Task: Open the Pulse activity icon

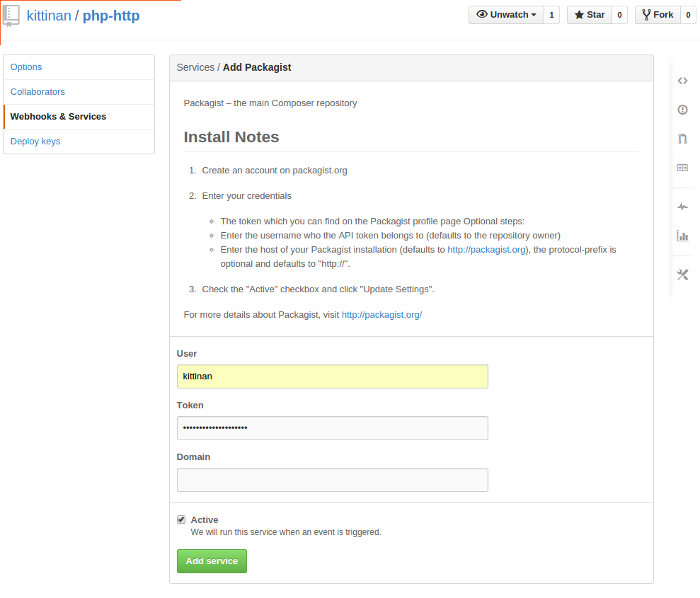Action: coord(682,207)
